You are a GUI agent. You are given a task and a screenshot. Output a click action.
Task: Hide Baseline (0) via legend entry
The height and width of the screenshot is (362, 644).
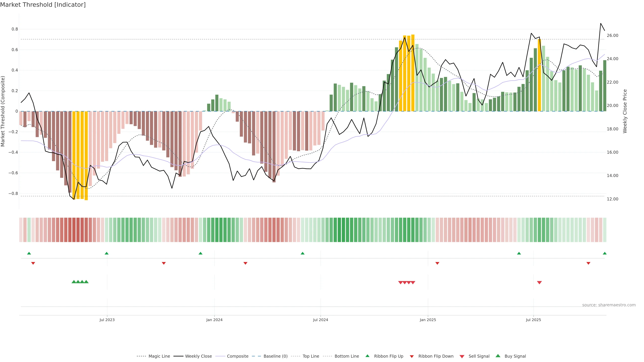pos(275,356)
